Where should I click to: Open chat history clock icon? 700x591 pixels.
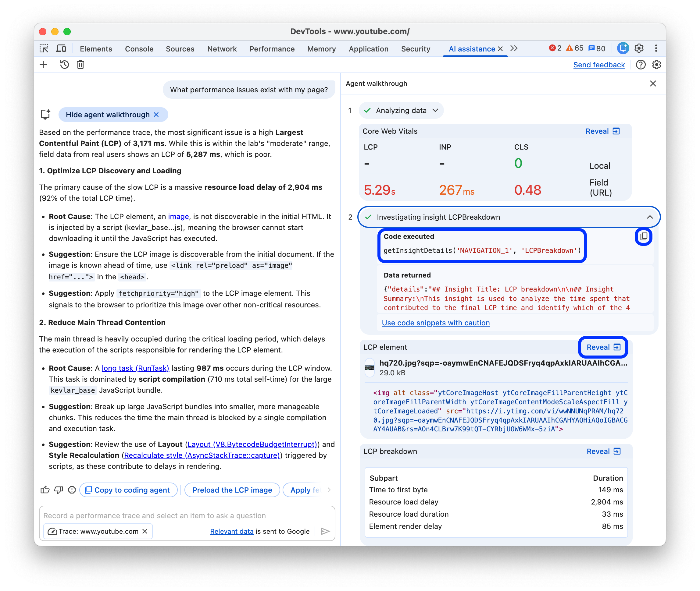coord(64,65)
